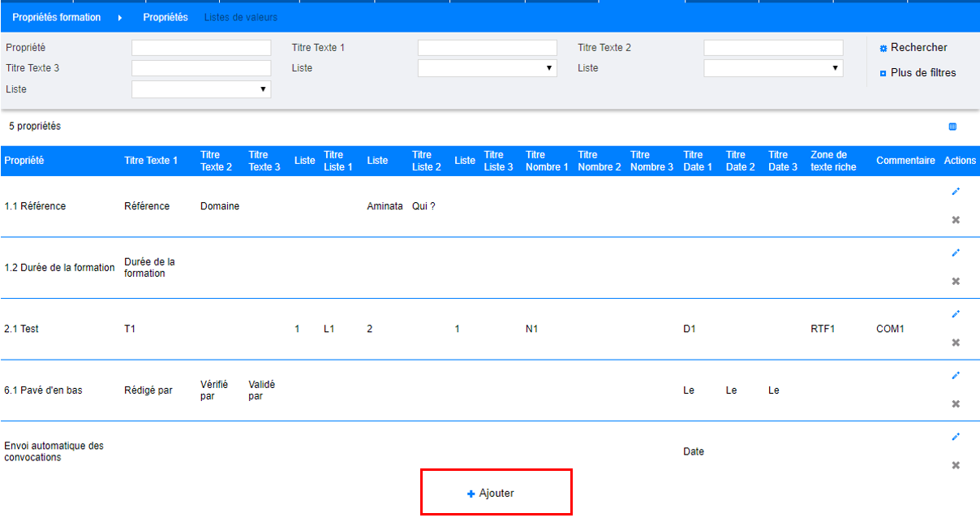The height and width of the screenshot is (522, 980).
Task: Open column display settings icon
Action: [x=952, y=127]
